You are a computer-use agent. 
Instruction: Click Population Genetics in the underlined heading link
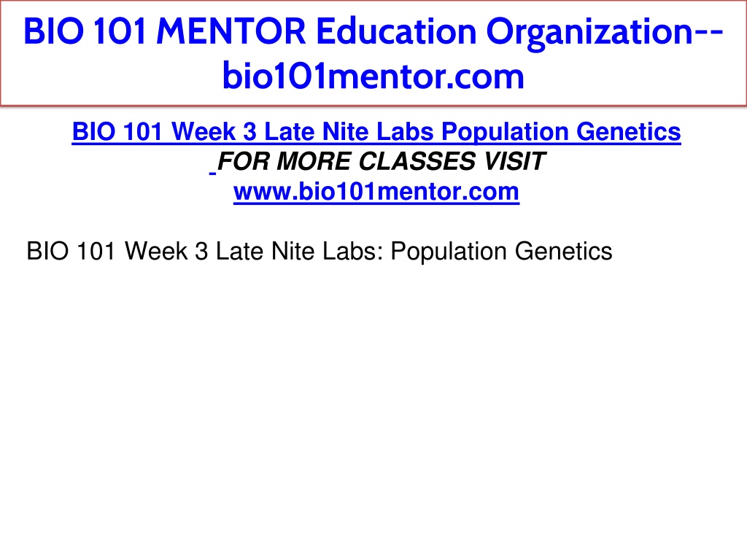point(561,132)
